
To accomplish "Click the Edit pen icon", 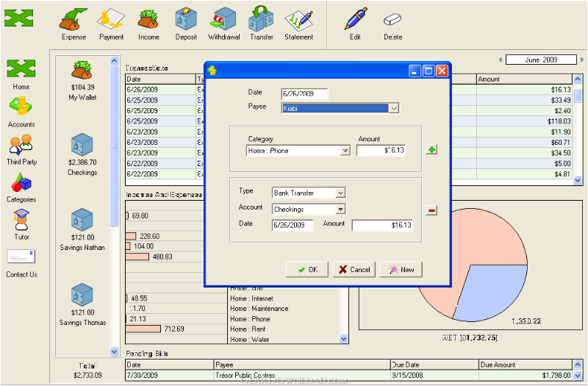I will tap(355, 20).
